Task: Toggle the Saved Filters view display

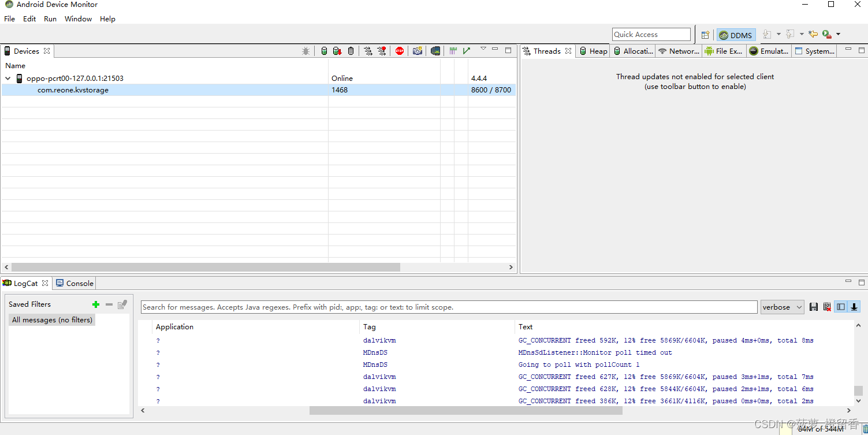Action: [x=841, y=307]
